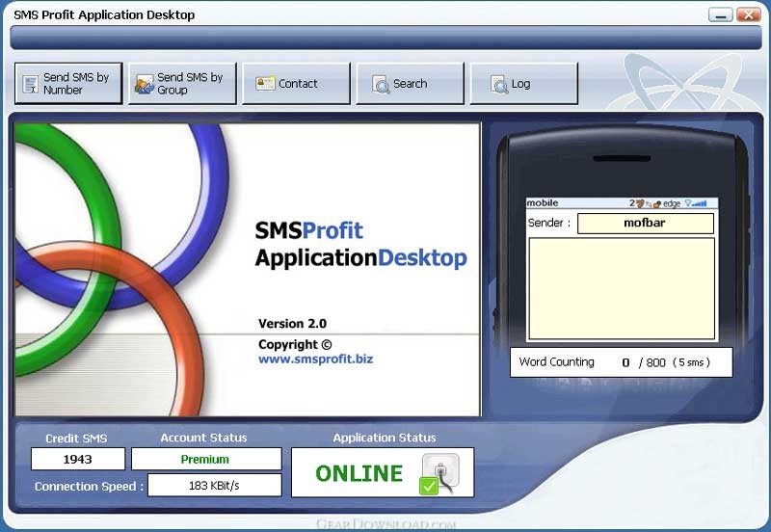Click the SMS Profit Application Desktop title
The image size is (771, 532).
tap(104, 15)
